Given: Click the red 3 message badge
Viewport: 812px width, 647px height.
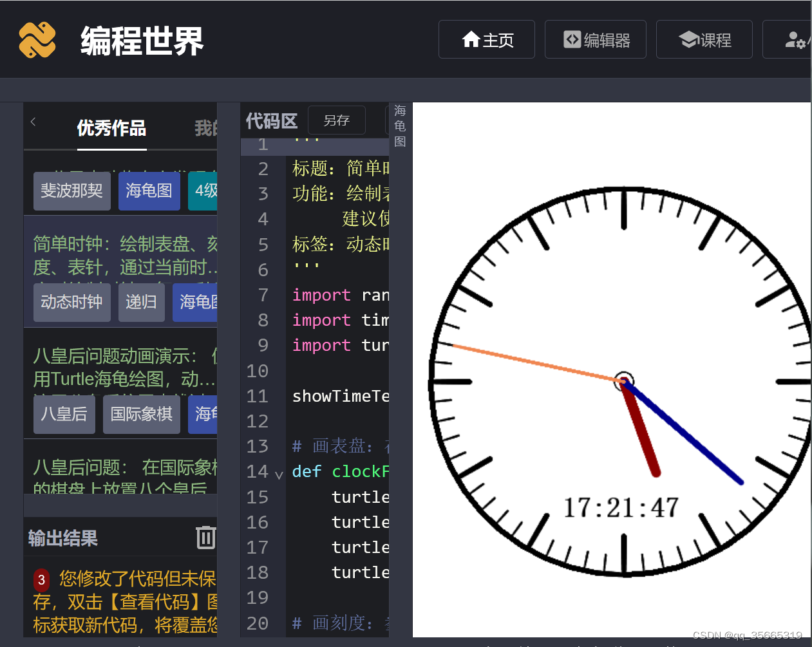Looking at the screenshot, I should [41, 580].
